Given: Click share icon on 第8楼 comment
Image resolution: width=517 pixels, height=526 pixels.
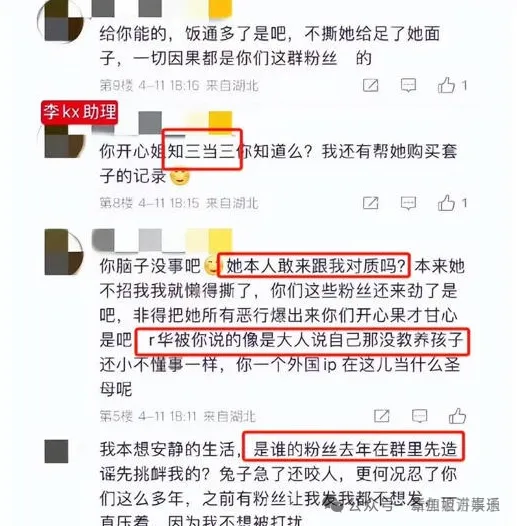Looking at the screenshot, I should pos(371,203).
